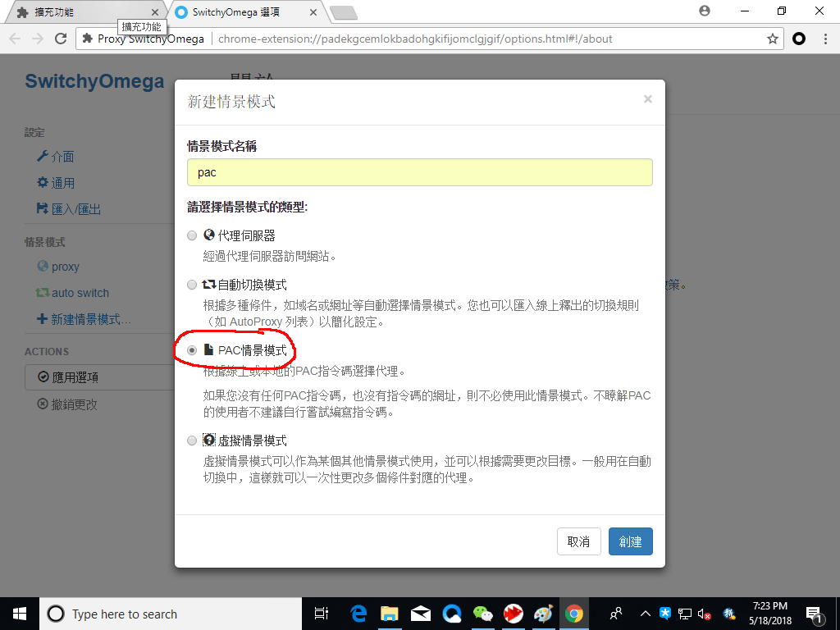
Task: Close the 新建情景模式 dialog with X
Action: point(648,99)
